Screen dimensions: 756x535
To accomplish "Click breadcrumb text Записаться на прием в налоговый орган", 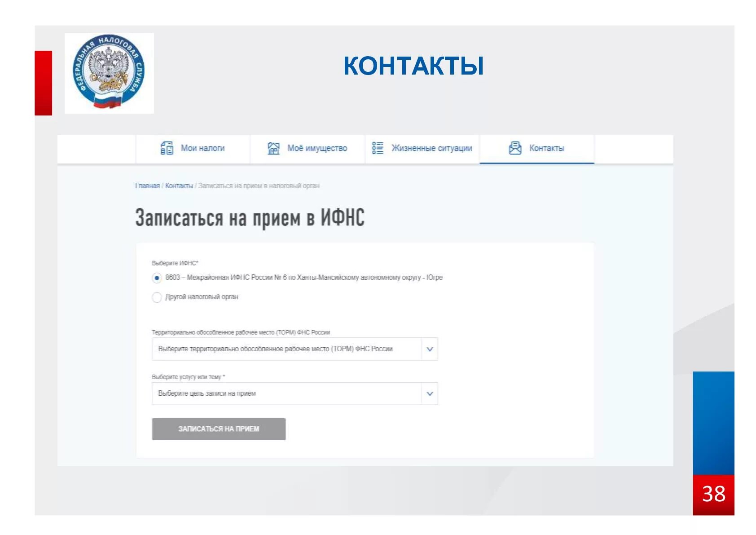I will (x=259, y=186).
